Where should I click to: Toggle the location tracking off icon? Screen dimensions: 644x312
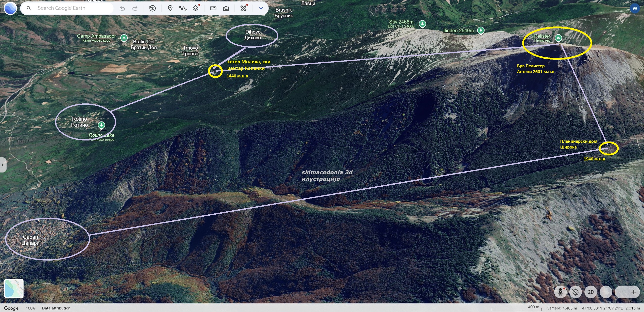(576, 292)
